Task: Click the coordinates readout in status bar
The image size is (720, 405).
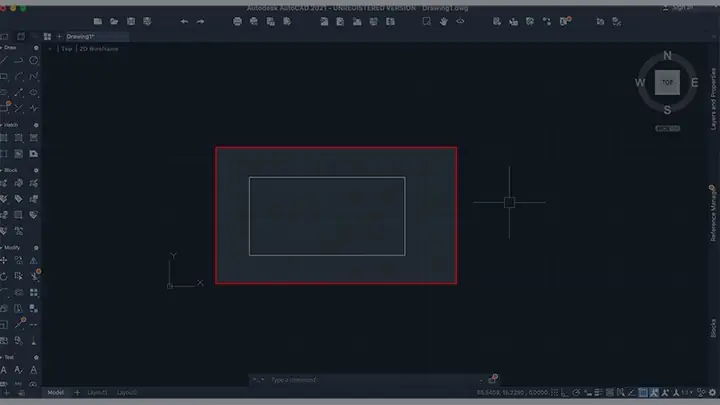Action: point(512,393)
